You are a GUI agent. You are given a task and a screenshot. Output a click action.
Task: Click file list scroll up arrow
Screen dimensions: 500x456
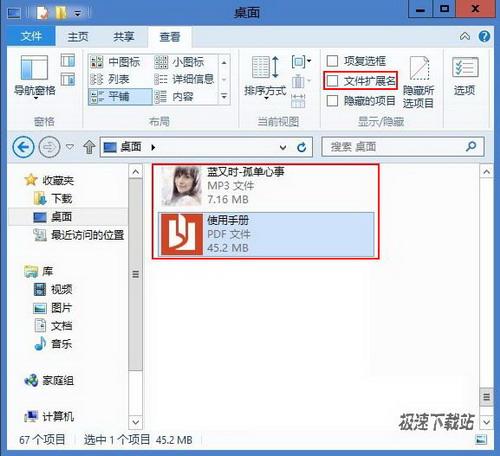click(486, 172)
